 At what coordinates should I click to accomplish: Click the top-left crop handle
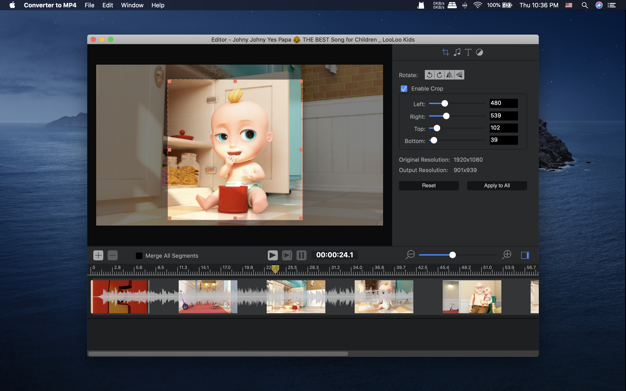point(169,81)
